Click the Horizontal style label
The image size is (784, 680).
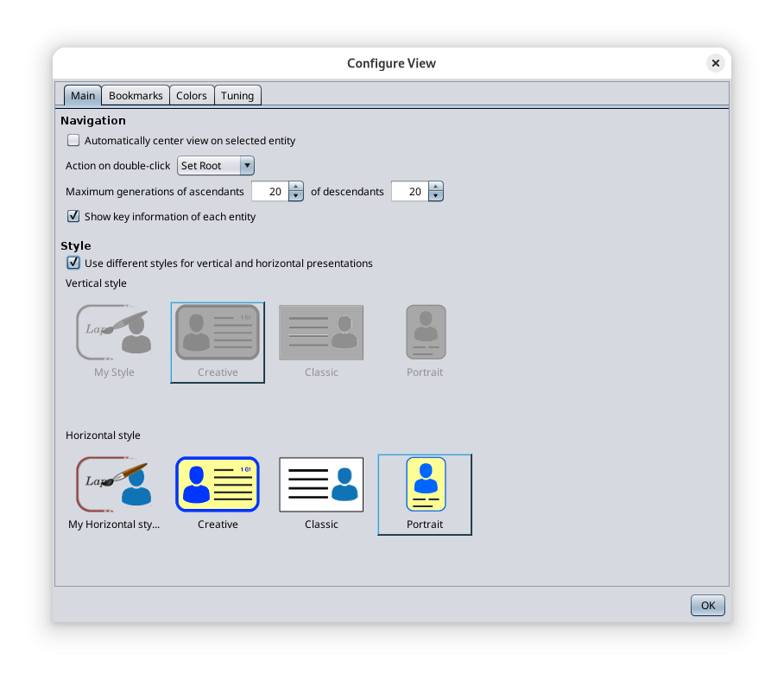click(103, 435)
